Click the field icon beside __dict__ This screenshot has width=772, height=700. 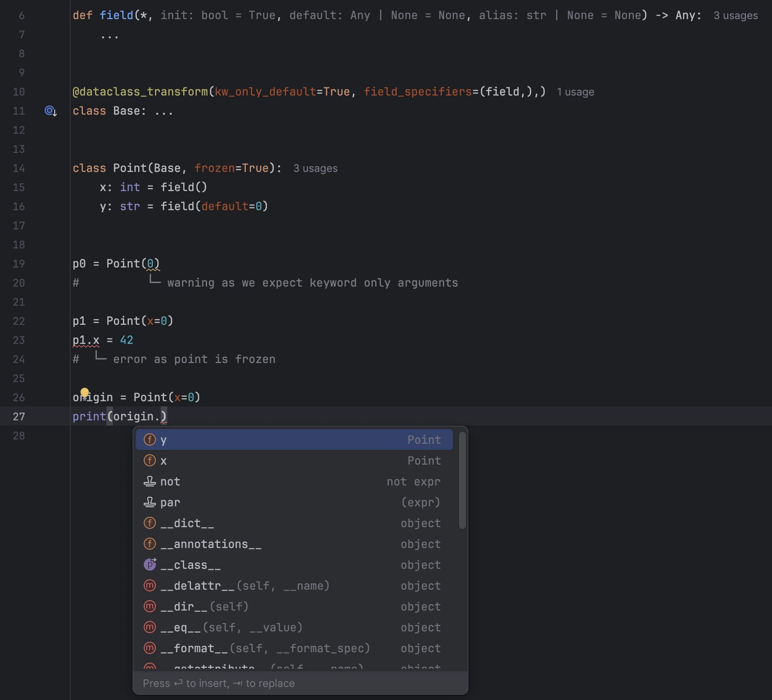tap(150, 523)
